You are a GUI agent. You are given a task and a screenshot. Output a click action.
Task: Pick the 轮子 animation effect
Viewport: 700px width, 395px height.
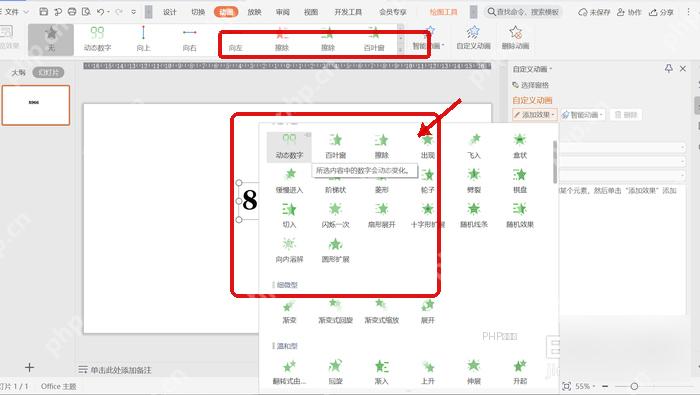(x=427, y=181)
